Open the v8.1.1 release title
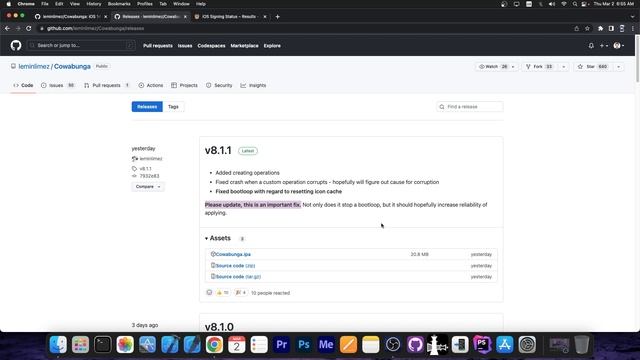Image resolution: width=640 pixels, height=360 pixels. click(x=218, y=151)
